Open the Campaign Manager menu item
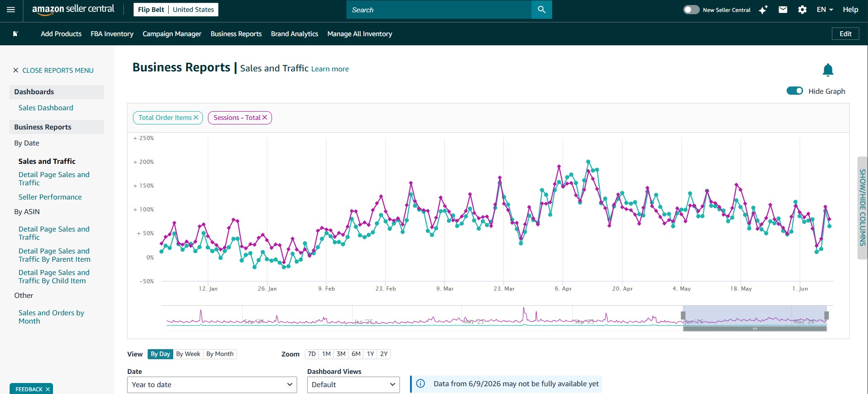The height and width of the screenshot is (394, 868). [x=172, y=34]
